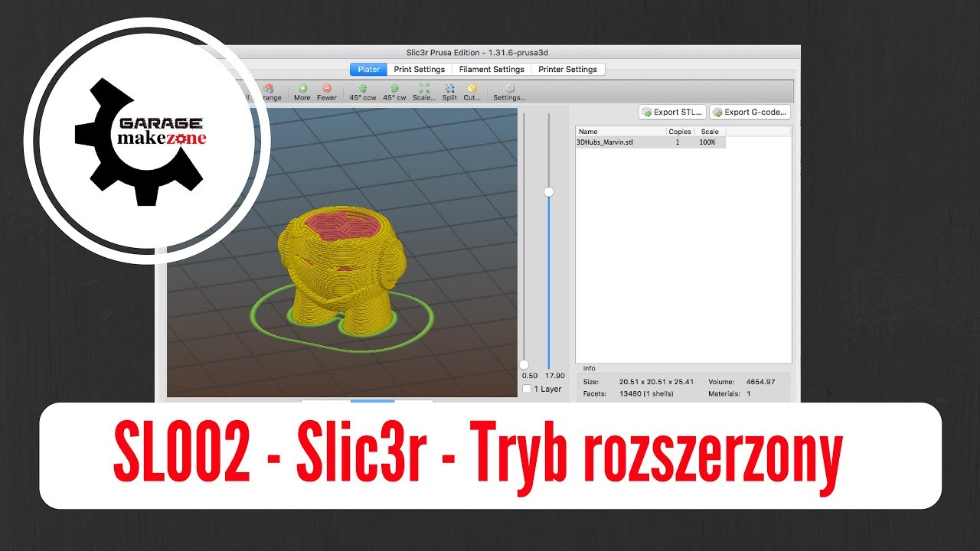
Task: Click the yellow Marvin model in preview
Action: point(343,272)
